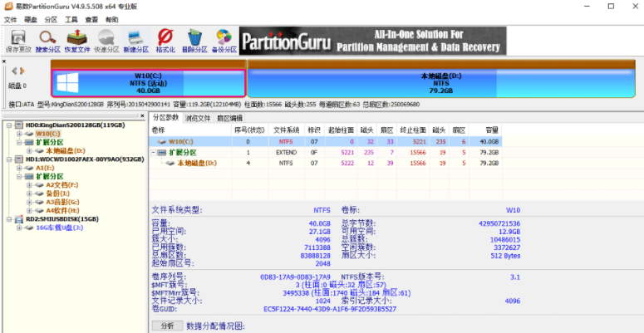
Task: Select A2文档(F:) label in the tree
Action: pyautogui.click(x=62, y=185)
